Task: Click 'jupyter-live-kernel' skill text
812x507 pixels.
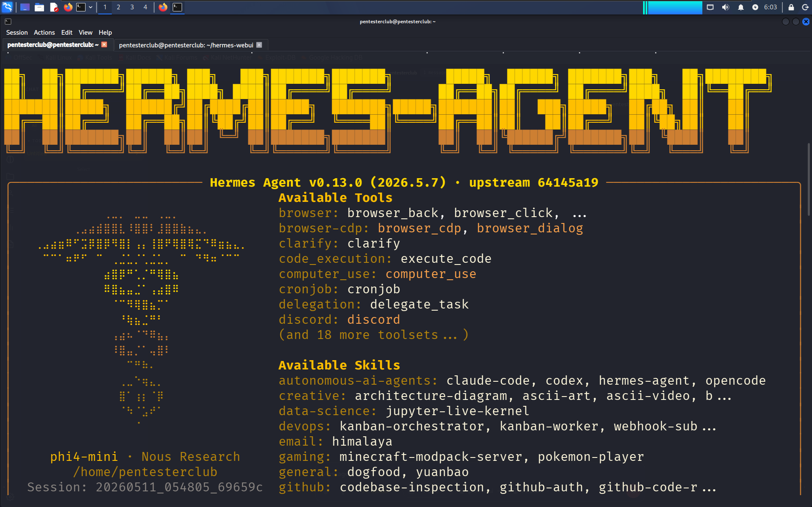Action: 457,411
